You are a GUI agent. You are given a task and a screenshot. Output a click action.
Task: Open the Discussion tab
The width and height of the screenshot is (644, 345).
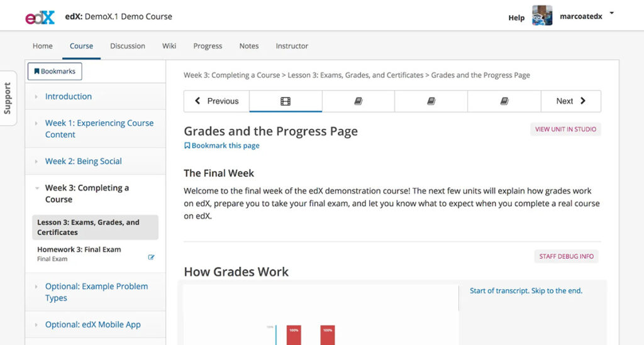[127, 46]
